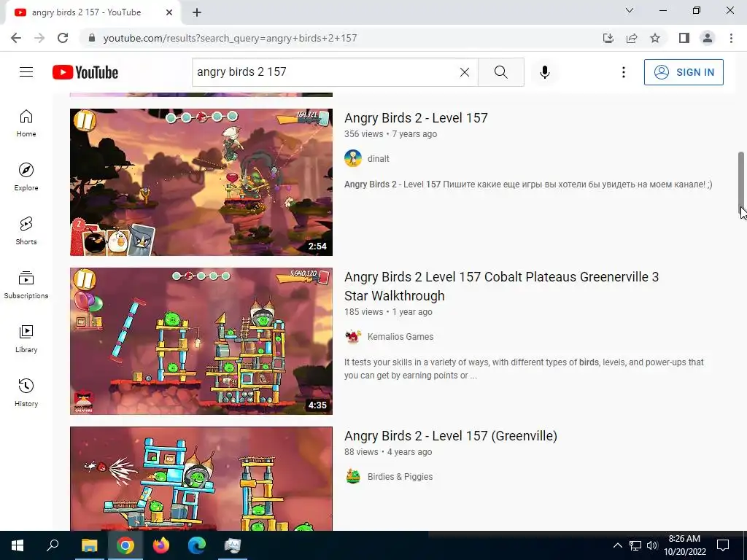Open Library in the sidebar
Image resolution: width=747 pixels, height=560 pixels.
click(x=26, y=338)
